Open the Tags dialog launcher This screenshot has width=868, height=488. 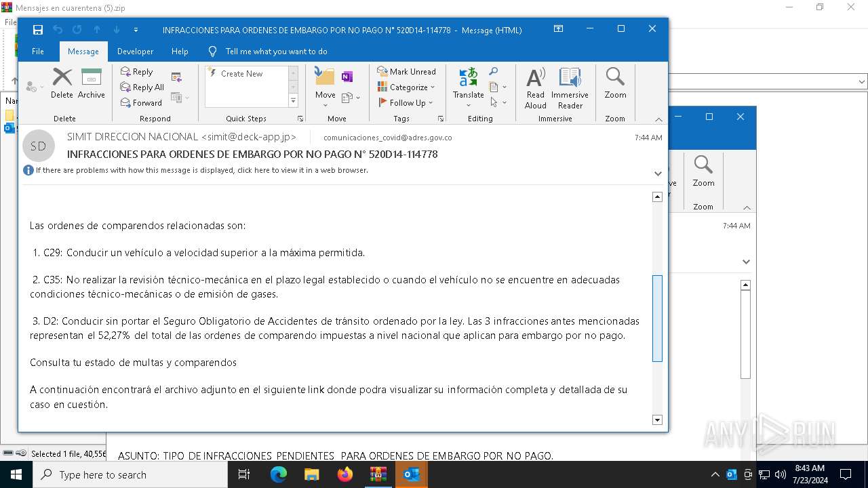pos(441,119)
